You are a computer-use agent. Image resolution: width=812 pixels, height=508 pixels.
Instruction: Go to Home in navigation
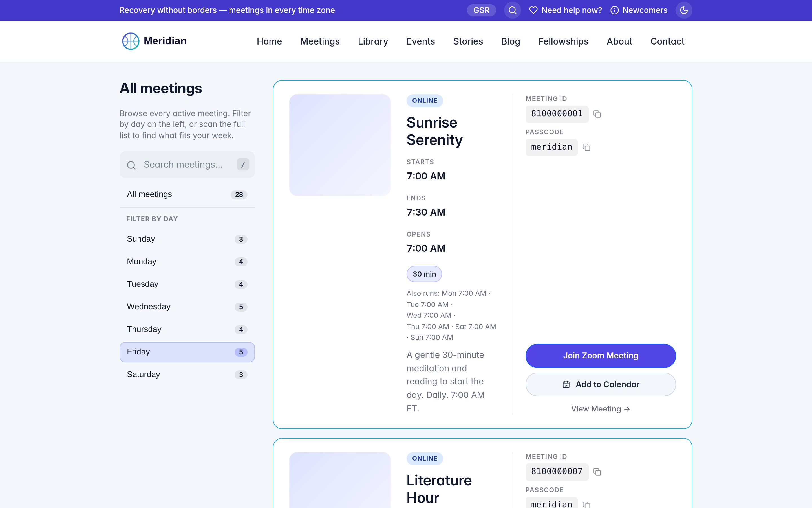(x=269, y=41)
